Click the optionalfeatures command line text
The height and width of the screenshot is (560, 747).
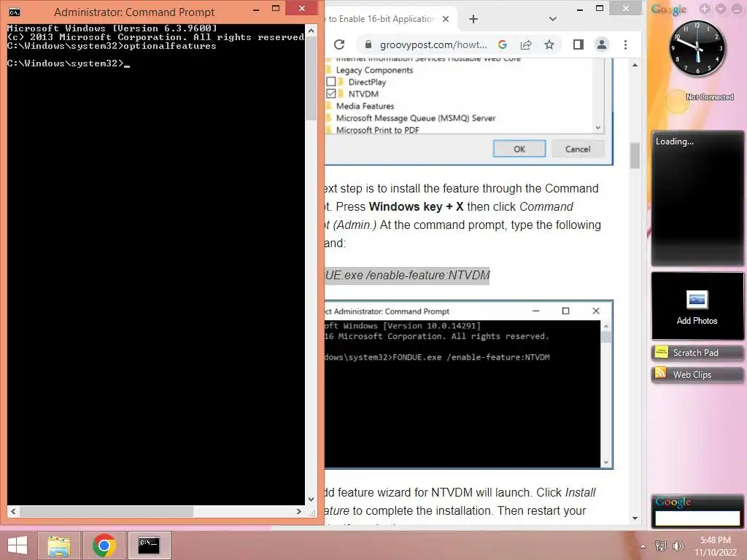point(169,46)
